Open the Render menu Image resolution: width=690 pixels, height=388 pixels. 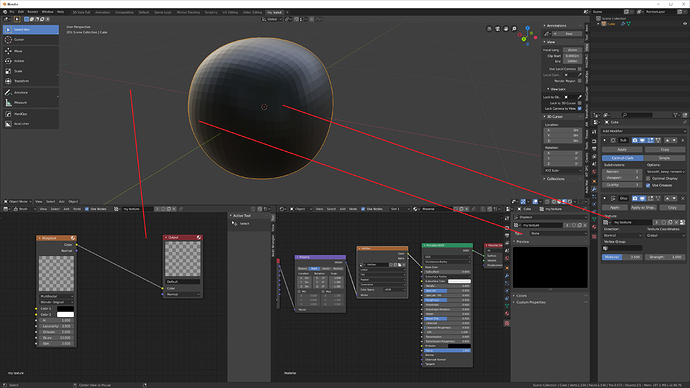[33, 12]
